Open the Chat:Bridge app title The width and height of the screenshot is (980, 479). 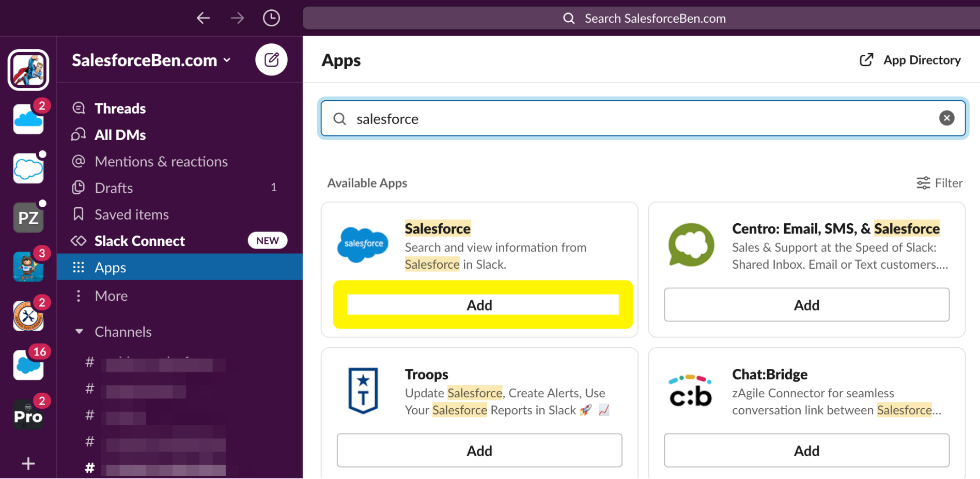(x=770, y=374)
